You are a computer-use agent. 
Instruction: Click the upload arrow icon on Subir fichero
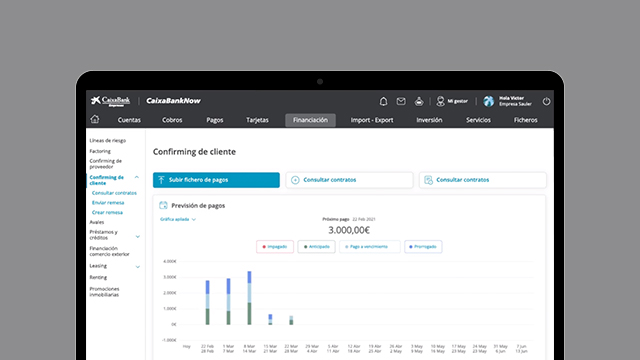[x=161, y=180]
